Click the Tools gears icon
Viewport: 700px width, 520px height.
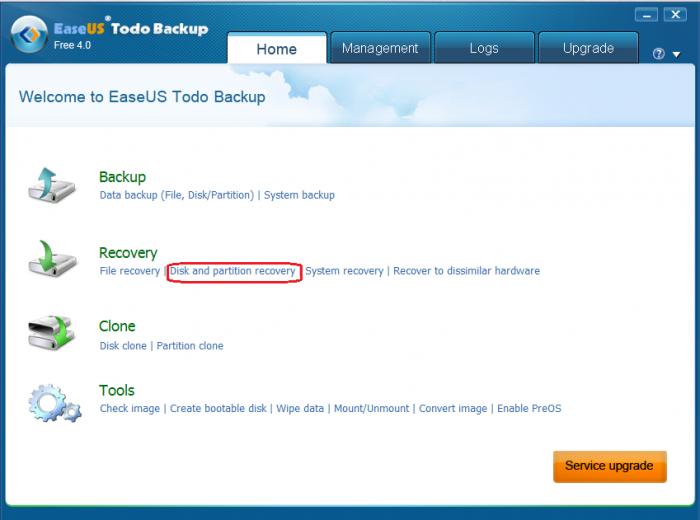54,403
